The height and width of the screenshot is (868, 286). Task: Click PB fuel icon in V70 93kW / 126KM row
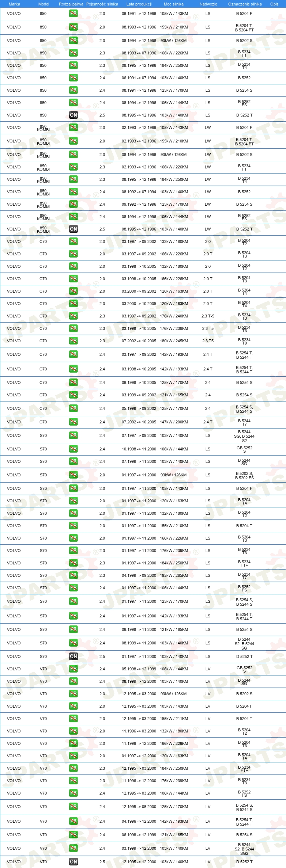tap(73, 694)
